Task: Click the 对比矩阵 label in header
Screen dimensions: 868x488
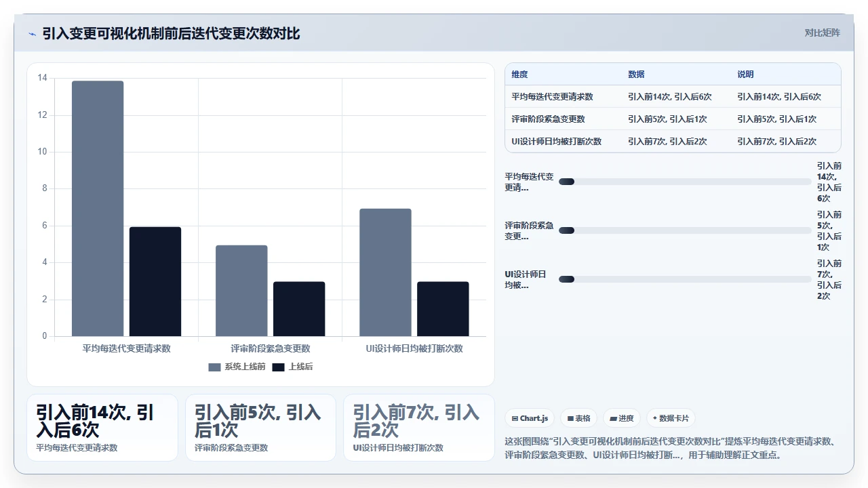Action: [x=822, y=33]
